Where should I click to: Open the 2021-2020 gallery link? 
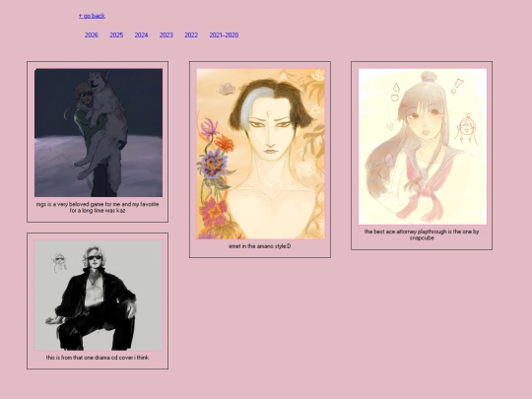[224, 34]
